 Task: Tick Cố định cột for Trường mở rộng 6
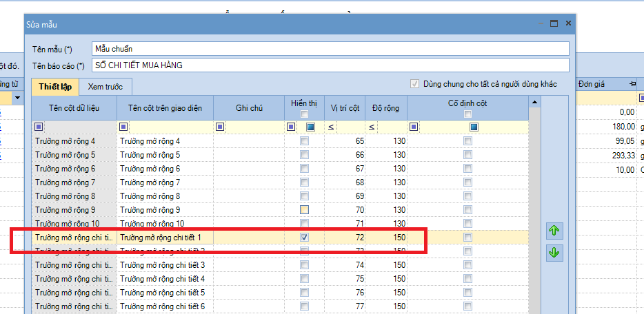(468, 169)
